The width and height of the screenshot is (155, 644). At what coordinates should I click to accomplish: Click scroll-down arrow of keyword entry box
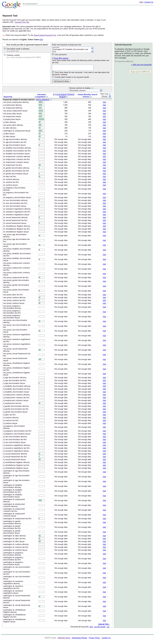(92, 51)
